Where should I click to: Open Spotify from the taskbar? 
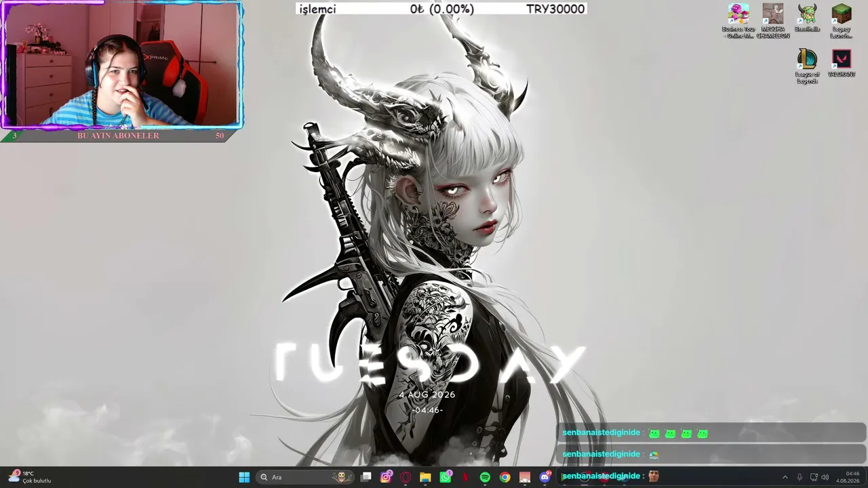click(485, 477)
